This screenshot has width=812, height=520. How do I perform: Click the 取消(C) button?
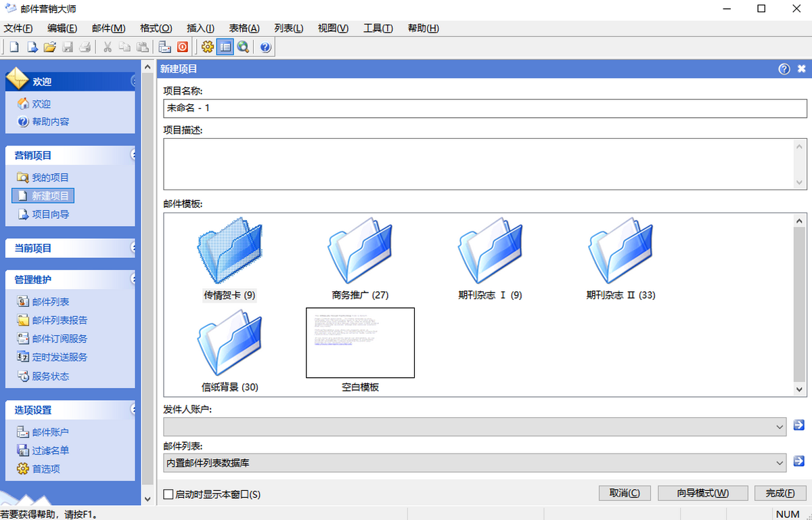[x=625, y=493]
